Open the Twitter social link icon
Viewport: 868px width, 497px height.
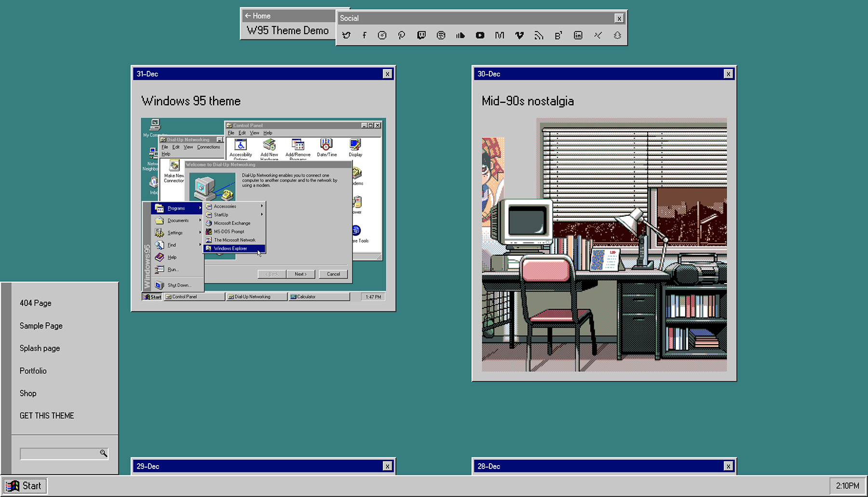(x=346, y=35)
